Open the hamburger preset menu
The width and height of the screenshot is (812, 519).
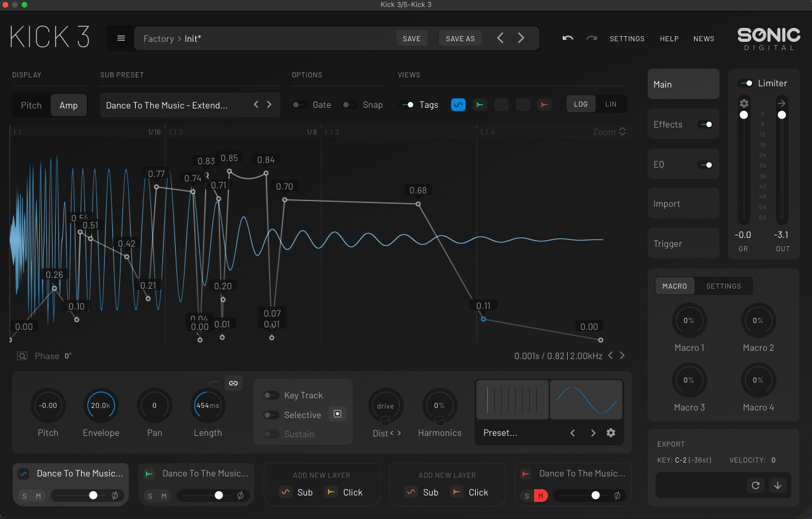[121, 38]
